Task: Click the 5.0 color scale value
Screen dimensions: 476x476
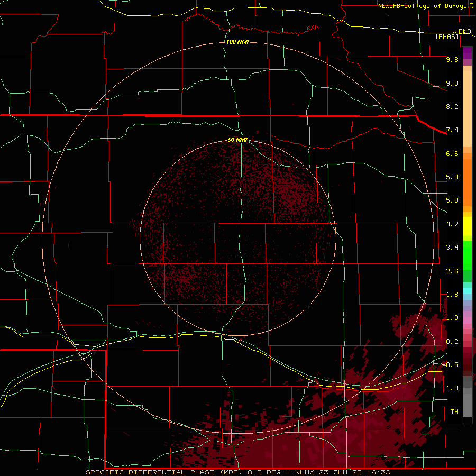Action: point(452,200)
